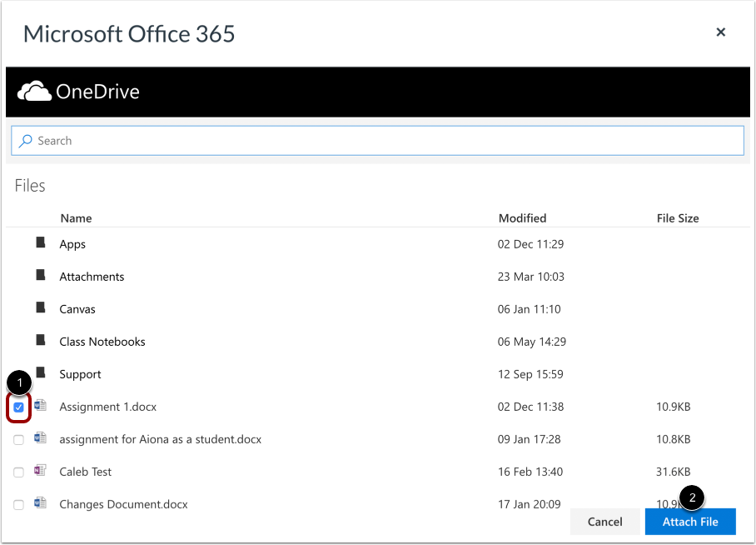Uncheck the Assignment 1.docx checkbox

[18, 407]
